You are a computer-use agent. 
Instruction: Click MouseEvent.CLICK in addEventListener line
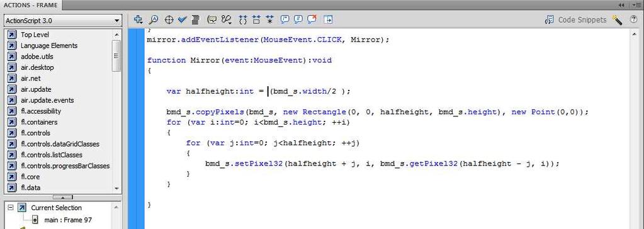click(x=302, y=40)
